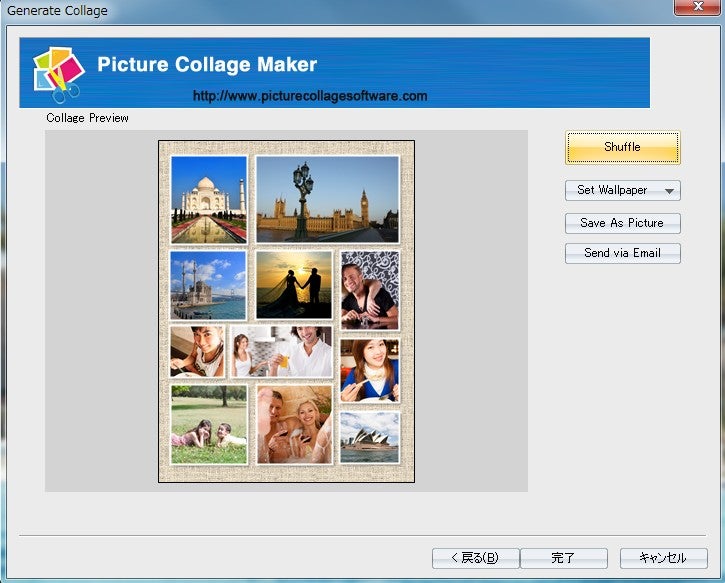This screenshot has width=725, height=583.
Task: Click the Save As Picture button
Action: [x=622, y=223]
